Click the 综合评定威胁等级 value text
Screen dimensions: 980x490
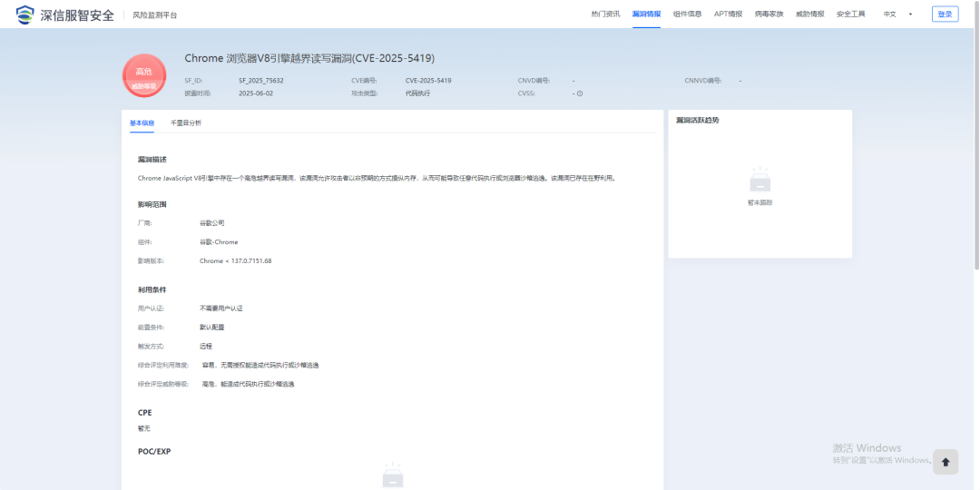[248, 385]
